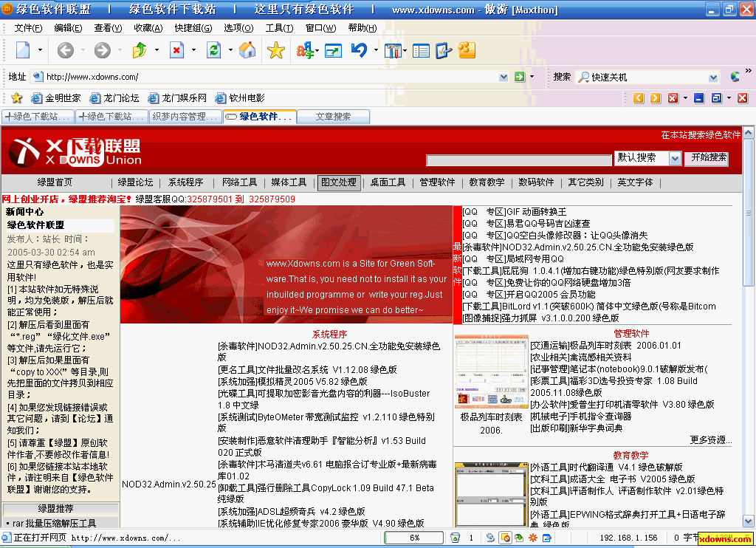Open Favorites star in main toolbar
This screenshot has width=756, height=548.
pos(276,49)
